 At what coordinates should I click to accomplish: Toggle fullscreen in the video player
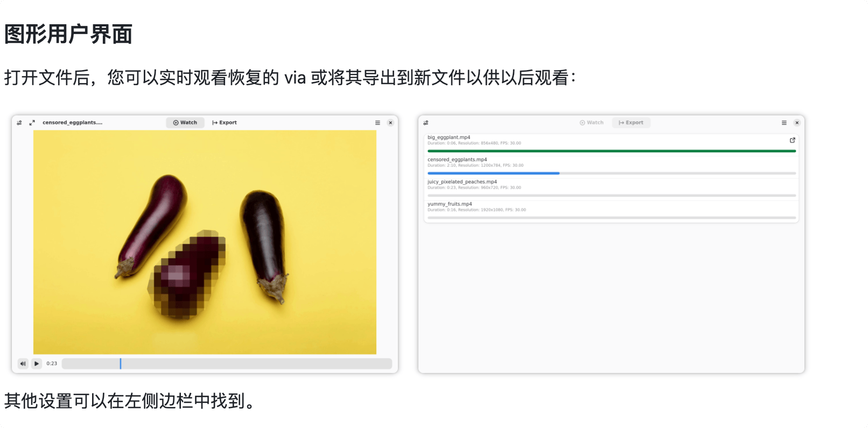[32, 123]
